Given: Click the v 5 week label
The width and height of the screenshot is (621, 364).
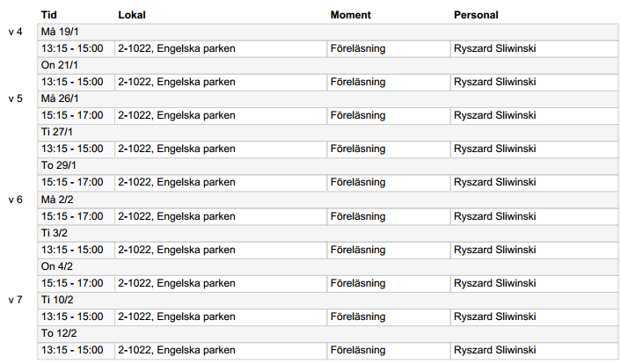Looking at the screenshot, I should (x=16, y=98).
